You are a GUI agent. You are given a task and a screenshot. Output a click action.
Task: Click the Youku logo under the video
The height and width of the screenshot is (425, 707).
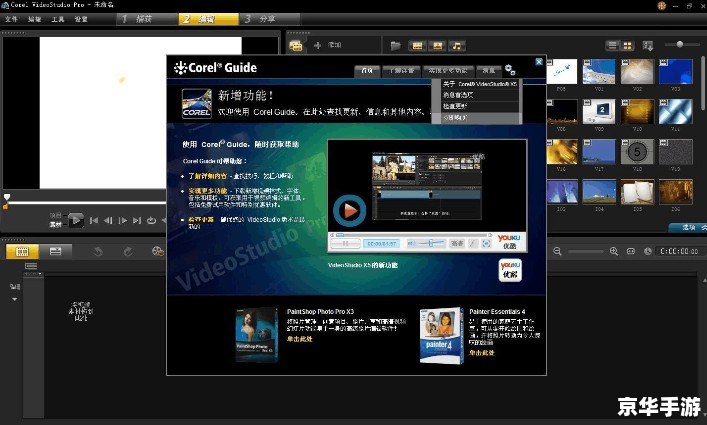pyautogui.click(x=511, y=269)
